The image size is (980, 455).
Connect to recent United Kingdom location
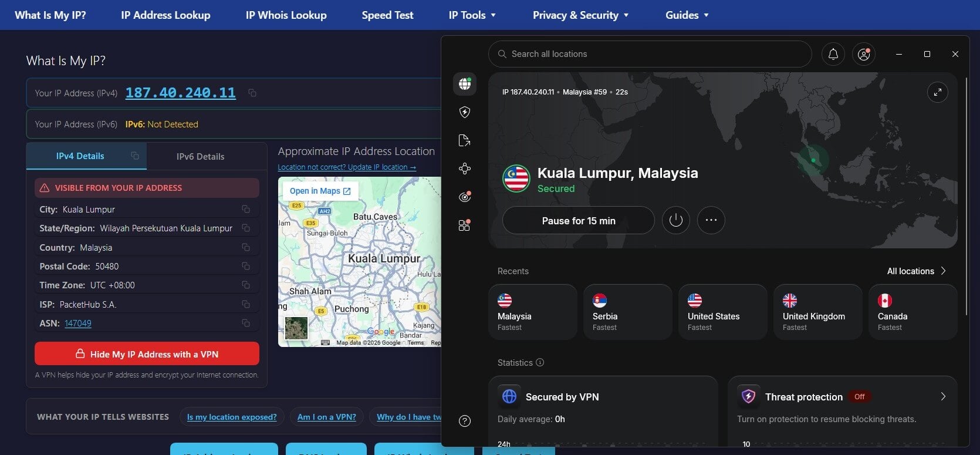(817, 312)
